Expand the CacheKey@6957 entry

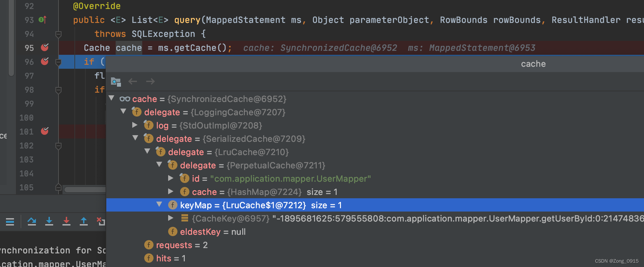pyautogui.click(x=171, y=218)
